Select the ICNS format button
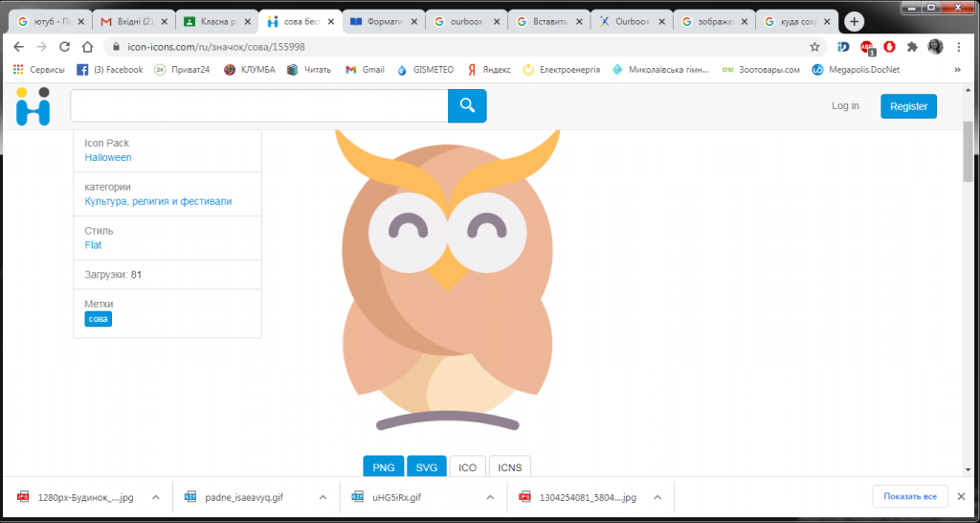Image resolution: width=980 pixels, height=523 pixels. coord(510,466)
